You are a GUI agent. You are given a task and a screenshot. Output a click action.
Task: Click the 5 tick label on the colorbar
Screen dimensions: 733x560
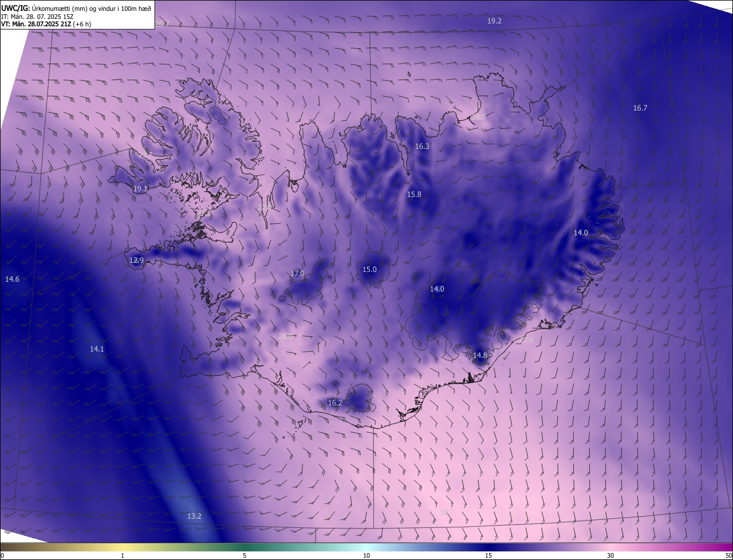245,555
